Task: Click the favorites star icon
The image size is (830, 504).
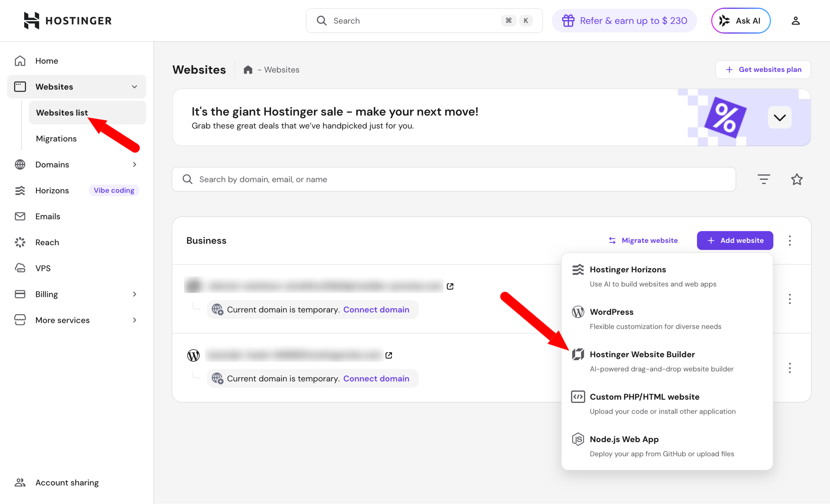Action: coord(797,179)
